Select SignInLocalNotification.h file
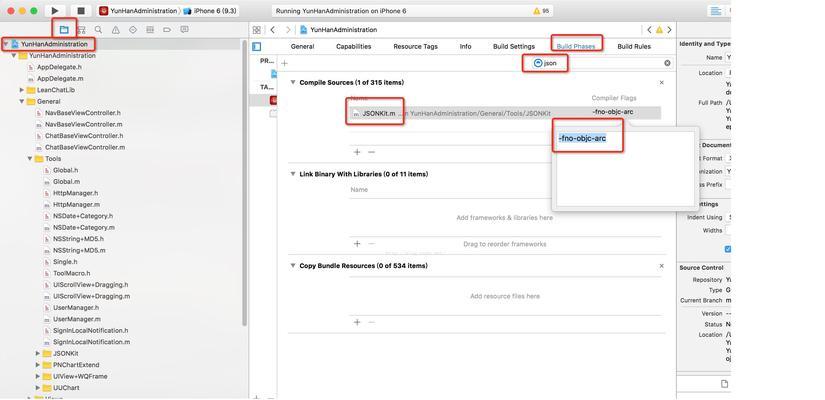This screenshot has height=400, width=825. [90, 331]
